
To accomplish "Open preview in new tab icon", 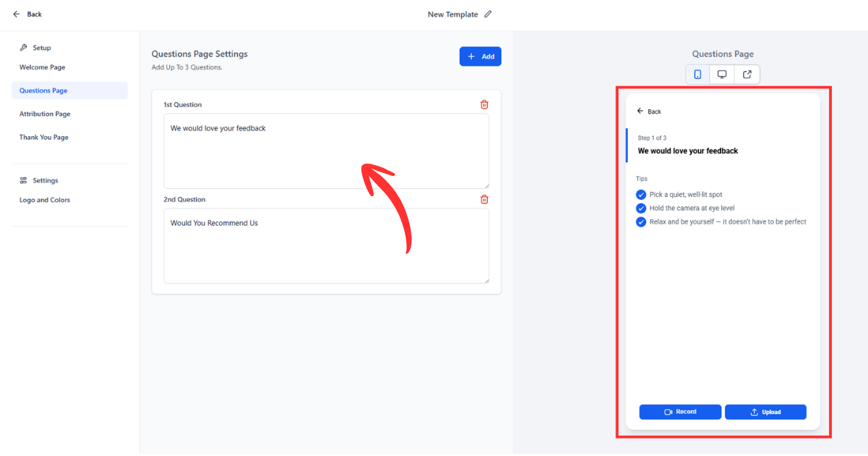I will pyautogui.click(x=747, y=75).
